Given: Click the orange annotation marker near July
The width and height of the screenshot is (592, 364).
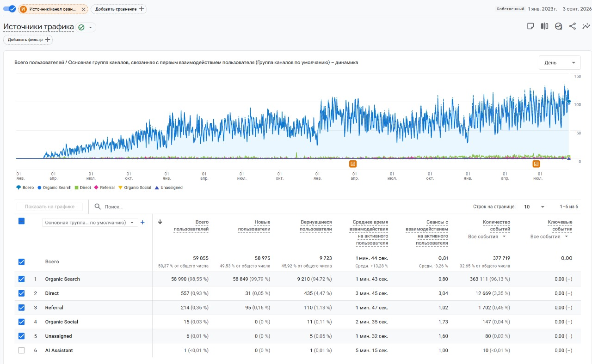Looking at the screenshot, I should 536,164.
